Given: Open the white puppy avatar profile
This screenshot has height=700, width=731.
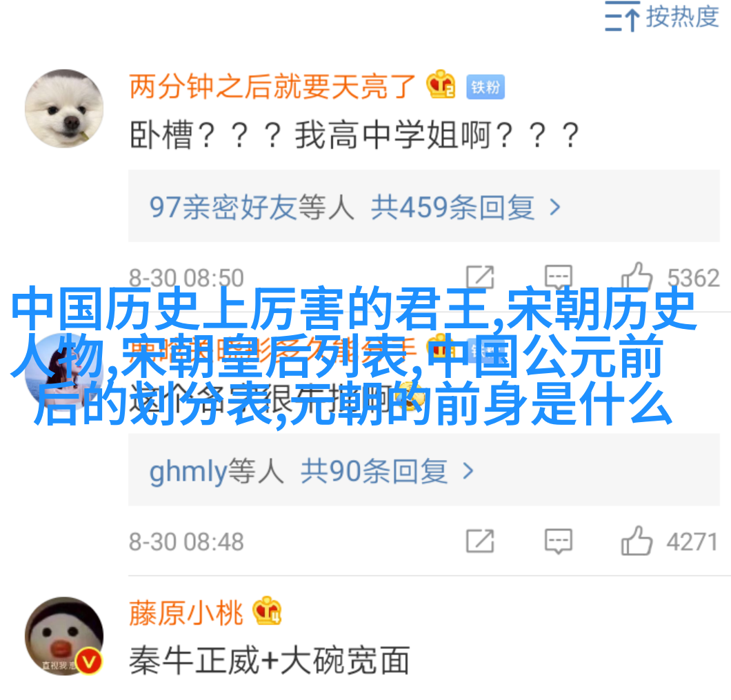Looking at the screenshot, I should [64, 109].
